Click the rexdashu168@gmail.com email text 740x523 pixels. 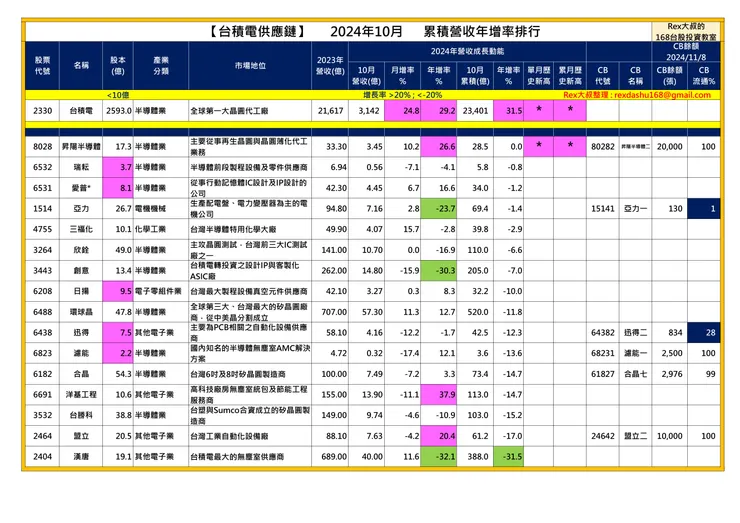click(x=663, y=95)
